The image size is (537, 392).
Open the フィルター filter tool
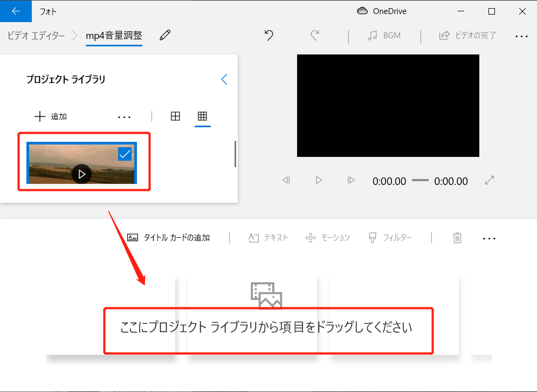[x=390, y=238]
